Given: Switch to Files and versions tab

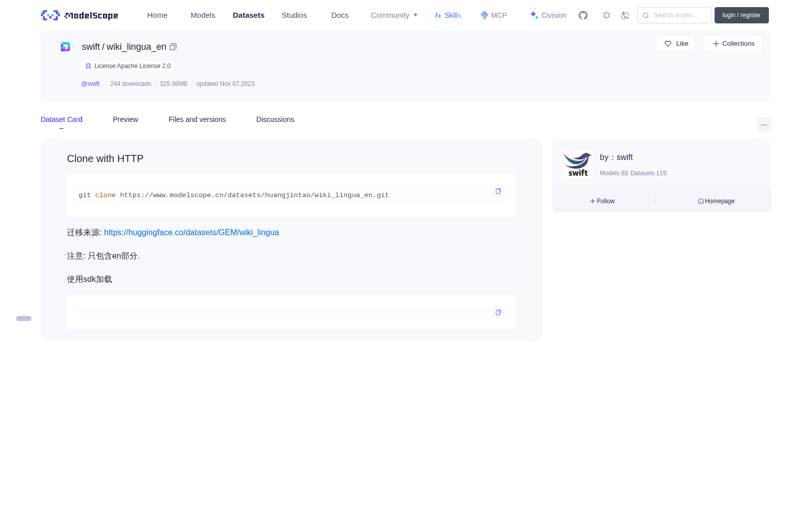Looking at the screenshot, I should coord(197,119).
